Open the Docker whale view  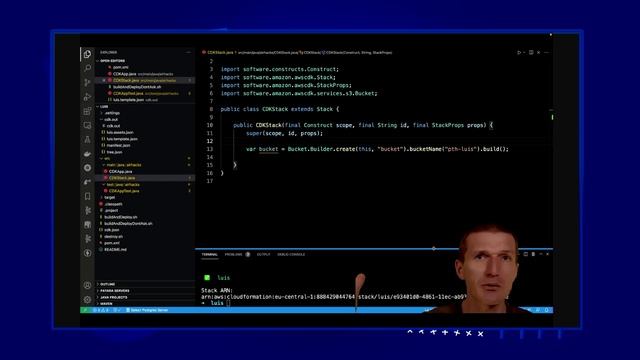point(87,154)
